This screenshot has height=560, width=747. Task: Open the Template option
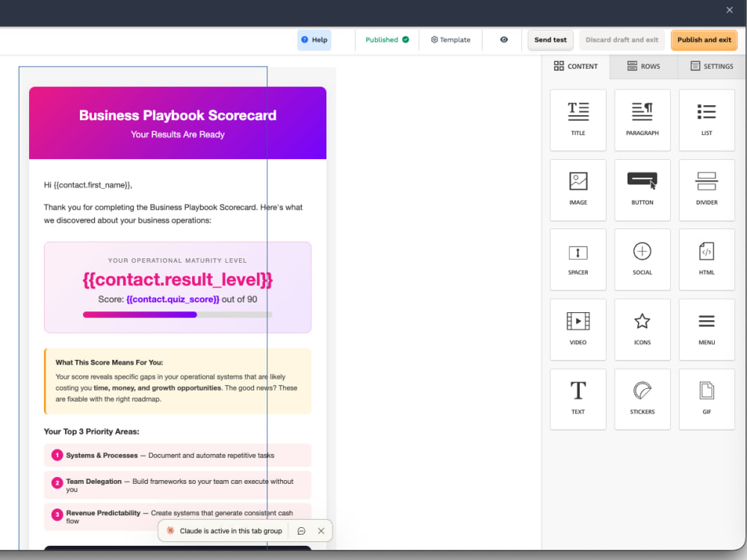click(450, 40)
